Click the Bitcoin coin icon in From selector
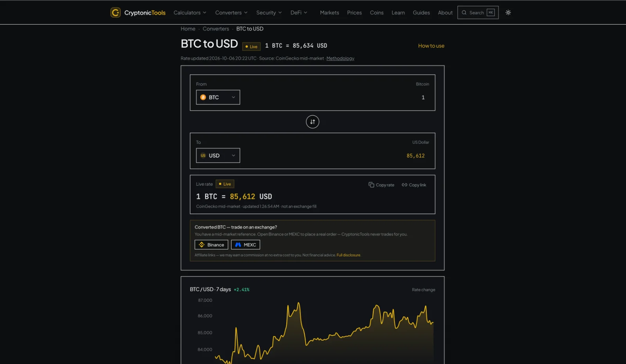The width and height of the screenshot is (626, 364). pos(203,97)
